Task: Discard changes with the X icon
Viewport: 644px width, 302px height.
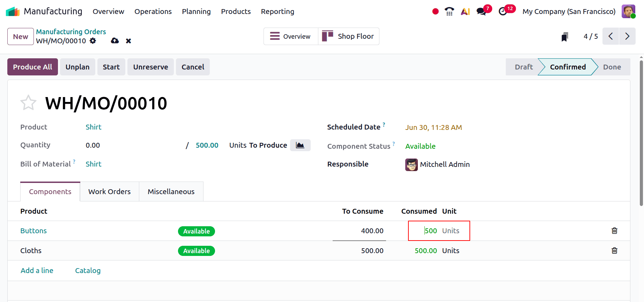Action: click(x=128, y=41)
